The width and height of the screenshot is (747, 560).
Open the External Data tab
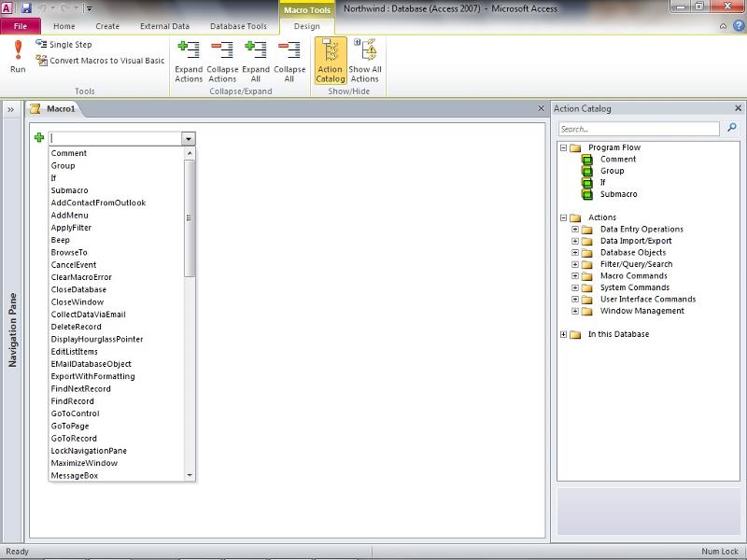point(164,26)
